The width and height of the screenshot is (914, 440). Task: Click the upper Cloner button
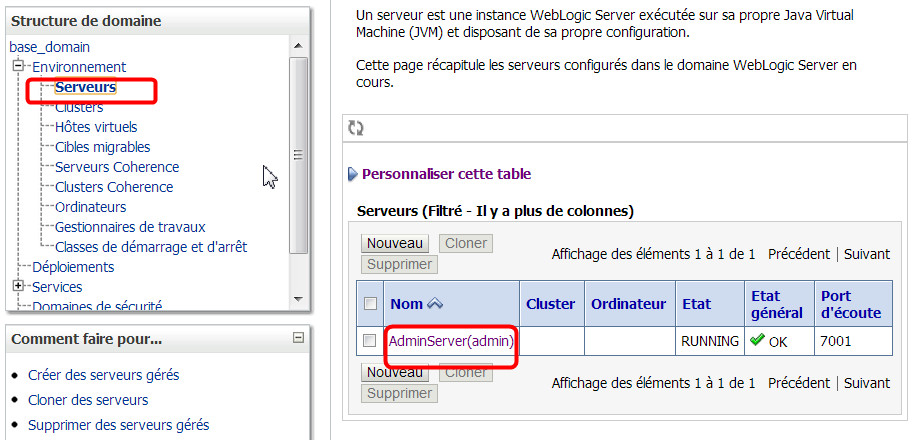coord(465,243)
